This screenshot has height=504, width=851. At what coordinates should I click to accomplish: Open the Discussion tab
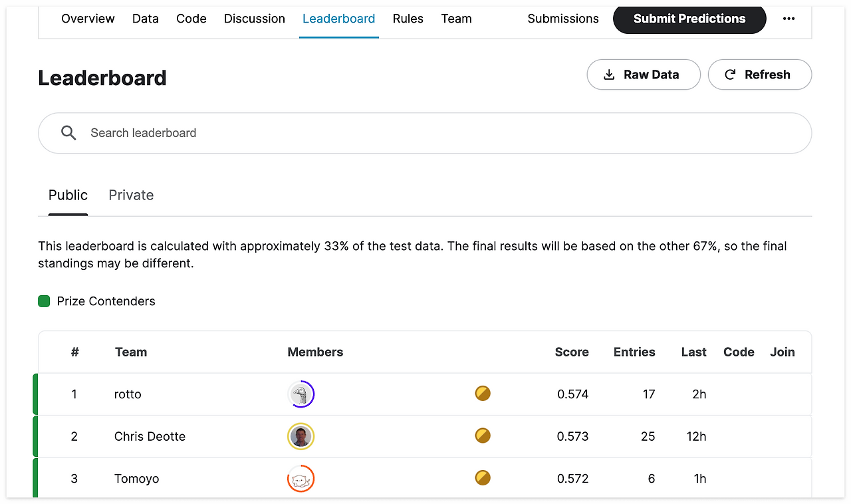point(254,19)
